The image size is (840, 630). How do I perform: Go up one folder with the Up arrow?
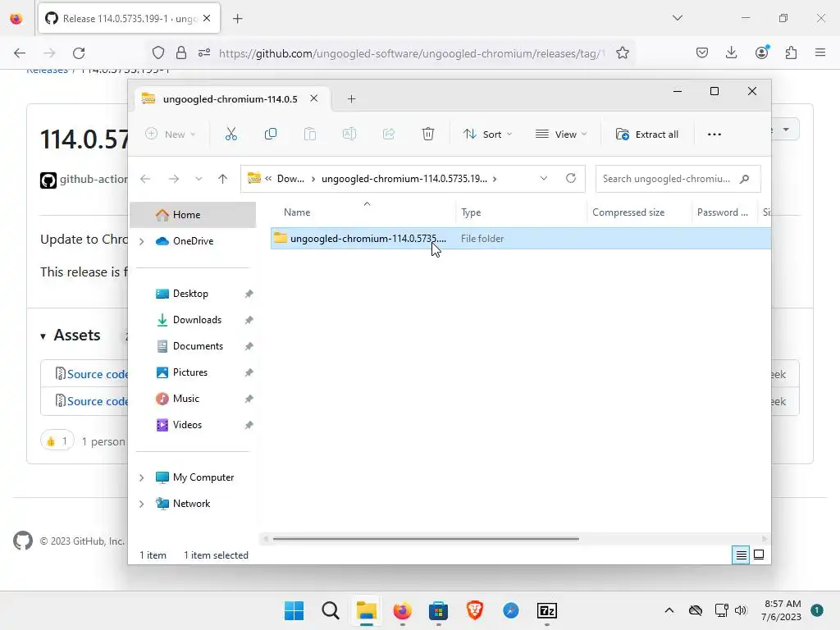223,179
